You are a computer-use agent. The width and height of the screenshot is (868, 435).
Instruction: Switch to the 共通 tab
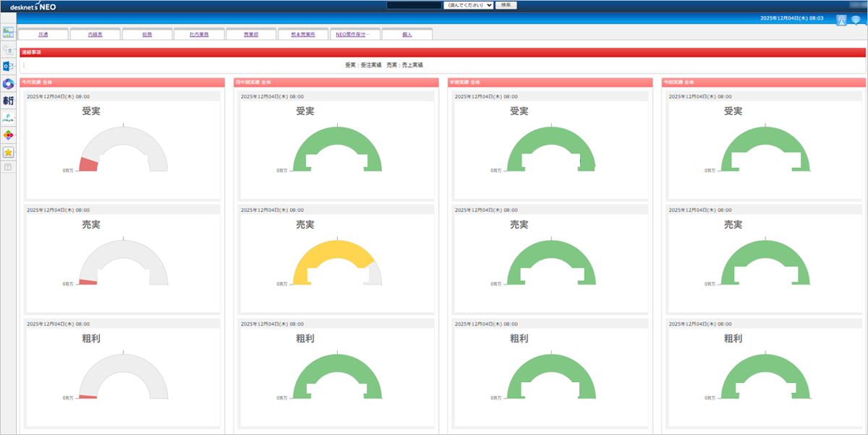(x=43, y=34)
